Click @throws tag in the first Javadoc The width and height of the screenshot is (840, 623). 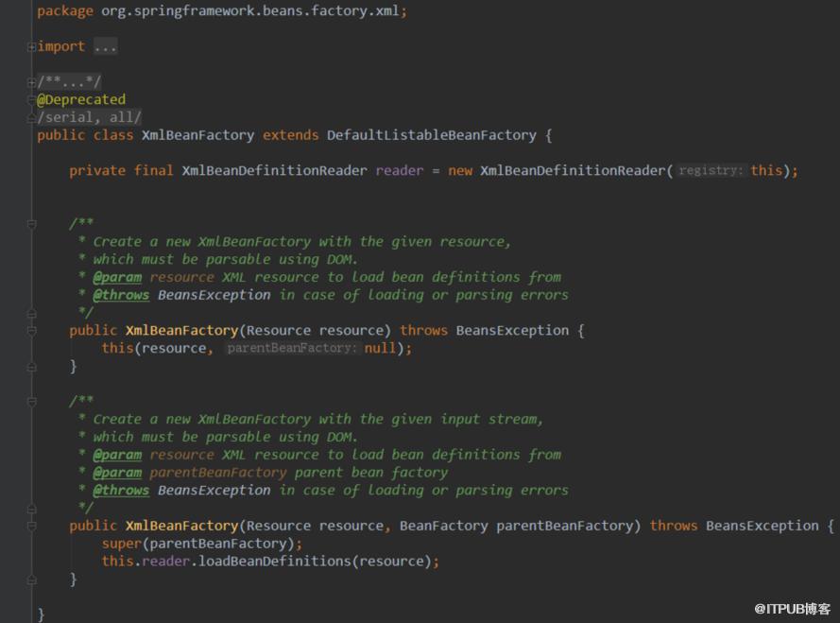point(121,295)
